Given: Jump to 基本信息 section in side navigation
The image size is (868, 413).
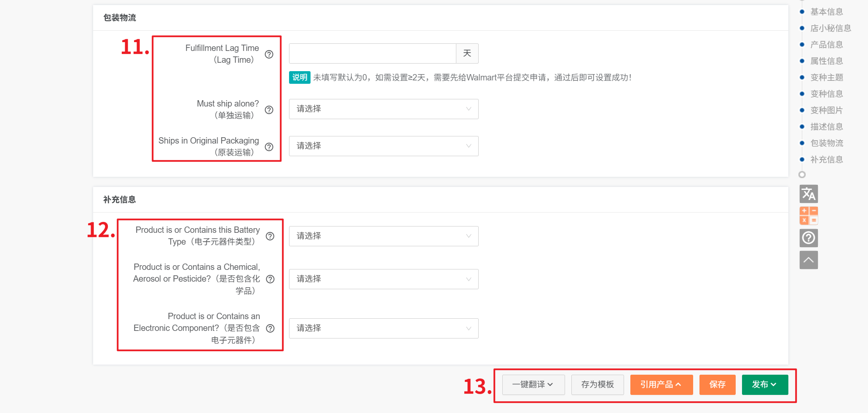Looking at the screenshot, I should (826, 12).
